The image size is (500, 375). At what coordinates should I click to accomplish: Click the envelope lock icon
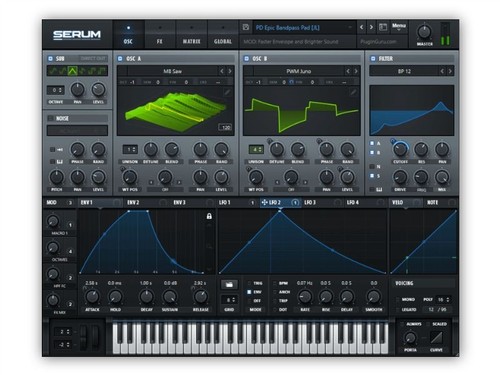point(209,216)
